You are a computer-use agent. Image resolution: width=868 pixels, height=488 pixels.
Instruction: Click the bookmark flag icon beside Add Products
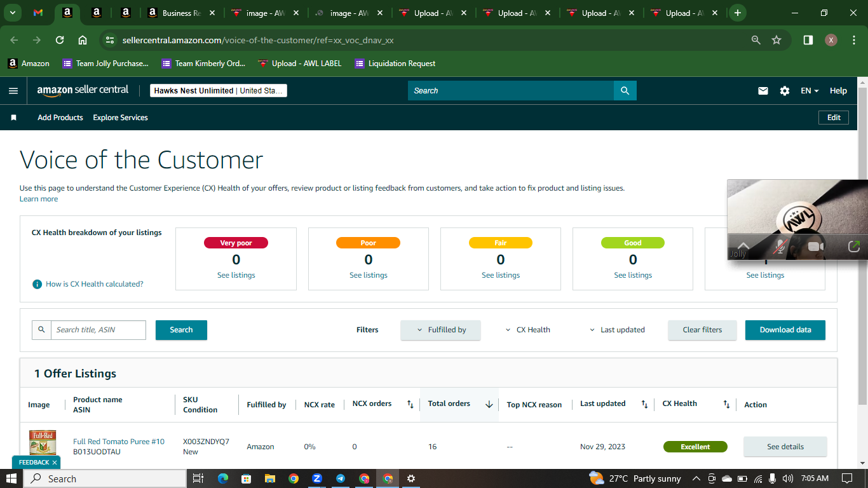pos(13,118)
